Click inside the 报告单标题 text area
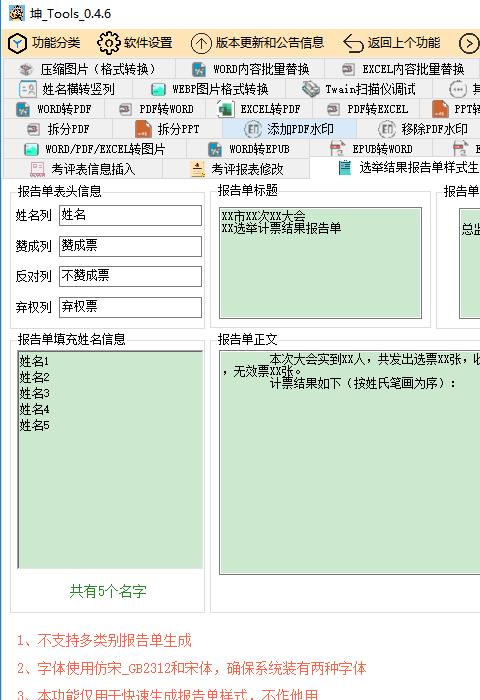Viewport: 480px width, 700px height. [320, 263]
